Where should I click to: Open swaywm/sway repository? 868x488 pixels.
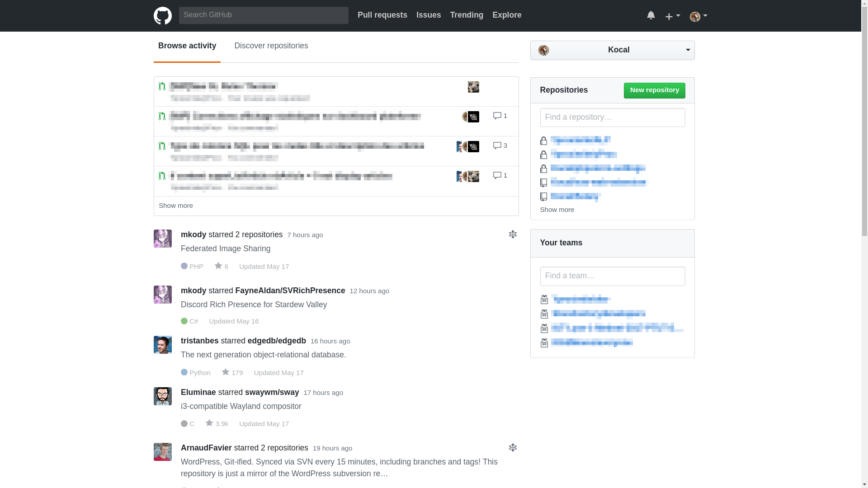tap(272, 392)
